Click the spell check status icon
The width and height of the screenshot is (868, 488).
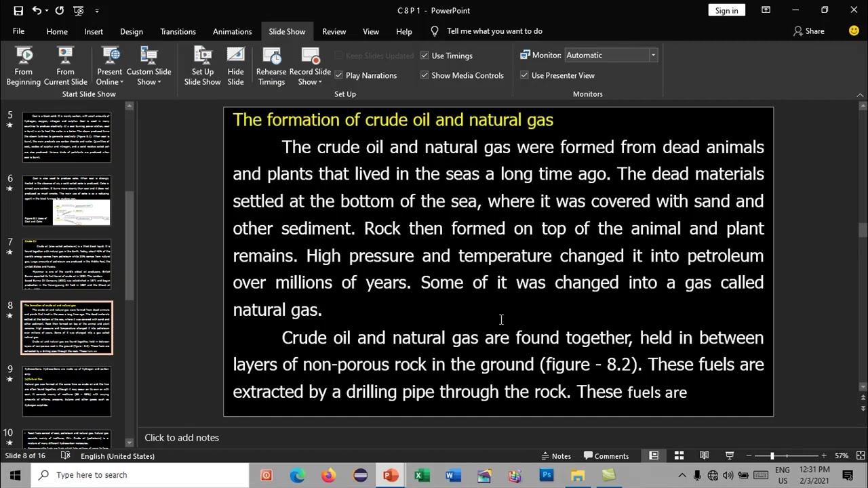point(66,455)
